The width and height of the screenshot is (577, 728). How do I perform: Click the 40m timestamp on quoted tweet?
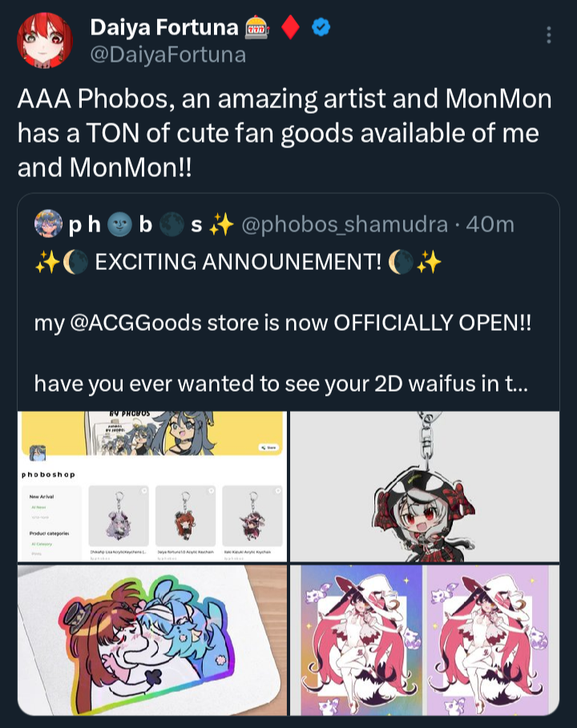[x=490, y=225]
